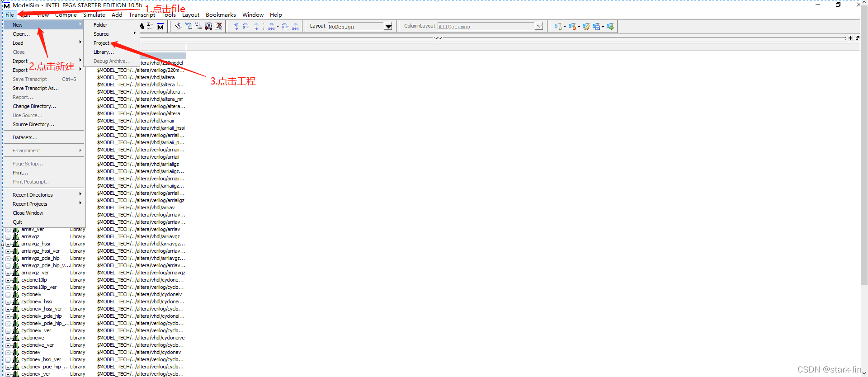Open the Import submenu
This screenshot has height=377, width=868.
click(x=44, y=61)
